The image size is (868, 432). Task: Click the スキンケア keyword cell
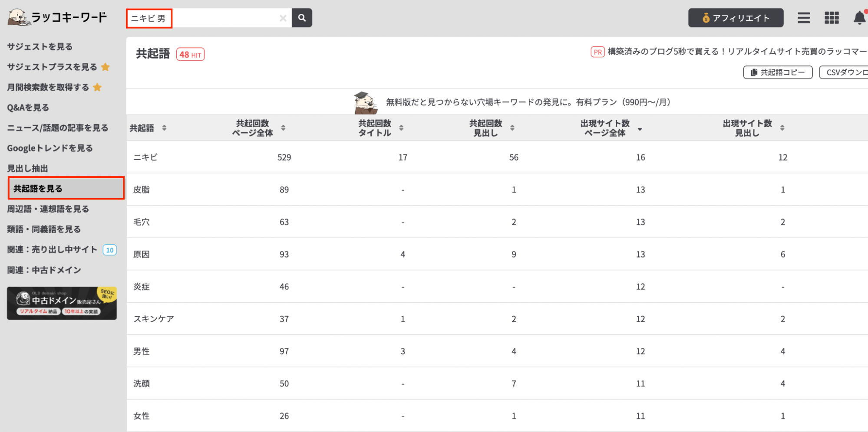point(154,319)
